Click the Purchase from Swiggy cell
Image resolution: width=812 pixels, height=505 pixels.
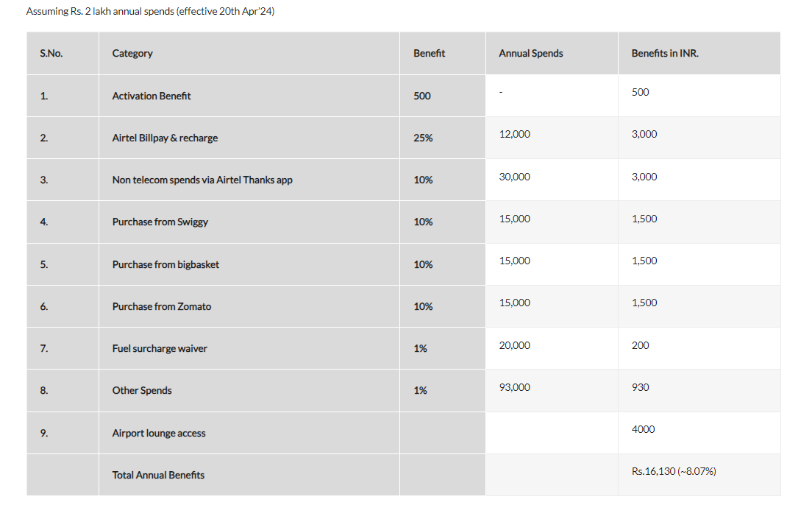point(160,222)
